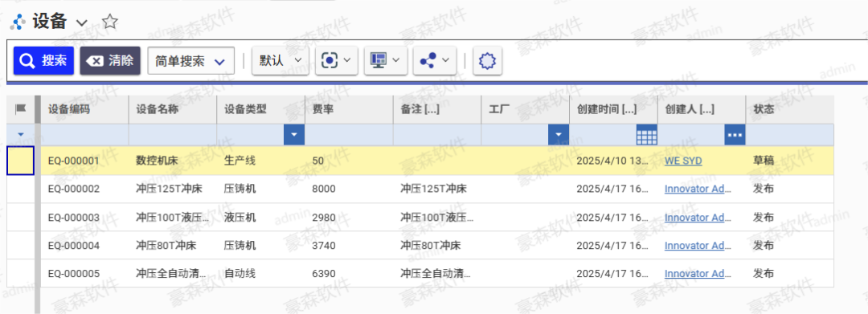Click the 3740 rate cell
The height and width of the screenshot is (314, 868).
pos(349,246)
